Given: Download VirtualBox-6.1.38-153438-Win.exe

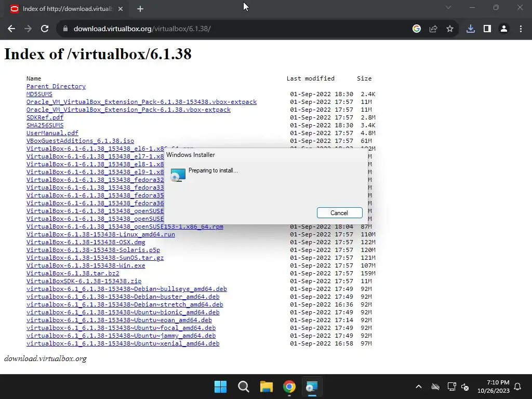Looking at the screenshot, I should (x=86, y=266).
